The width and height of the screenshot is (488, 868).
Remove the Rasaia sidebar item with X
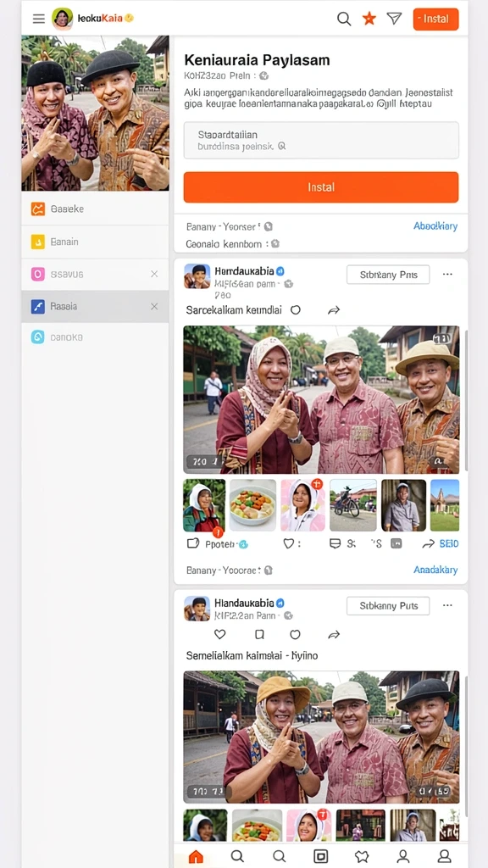click(x=154, y=306)
